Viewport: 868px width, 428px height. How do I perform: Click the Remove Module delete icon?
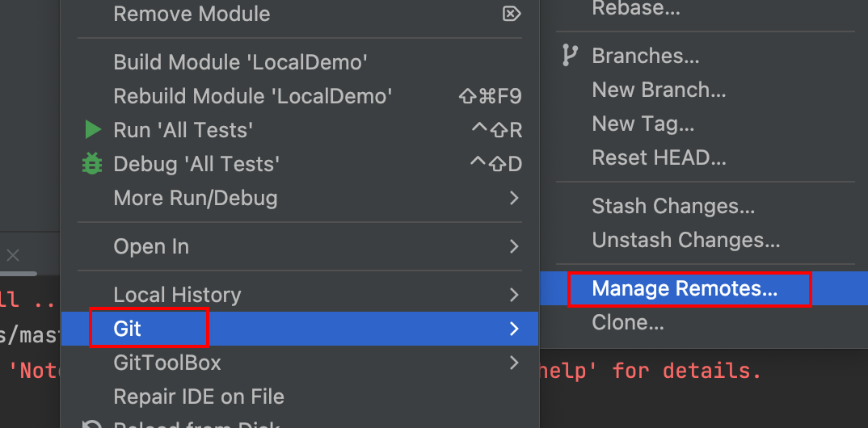(x=511, y=14)
